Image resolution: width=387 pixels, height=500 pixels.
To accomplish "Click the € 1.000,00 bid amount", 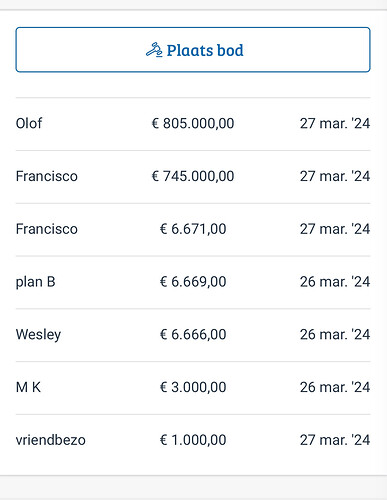I will [x=193, y=440].
